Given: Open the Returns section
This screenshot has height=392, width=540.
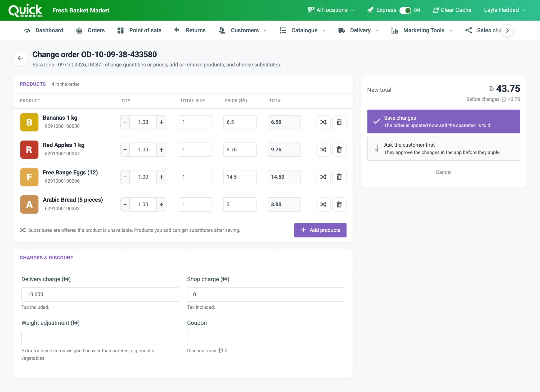Looking at the screenshot, I should coord(190,30).
